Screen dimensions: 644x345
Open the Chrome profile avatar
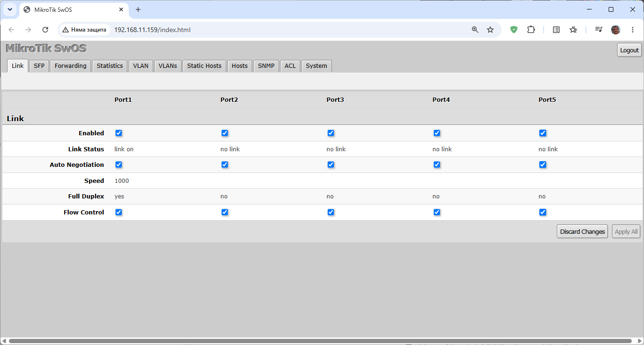click(616, 30)
